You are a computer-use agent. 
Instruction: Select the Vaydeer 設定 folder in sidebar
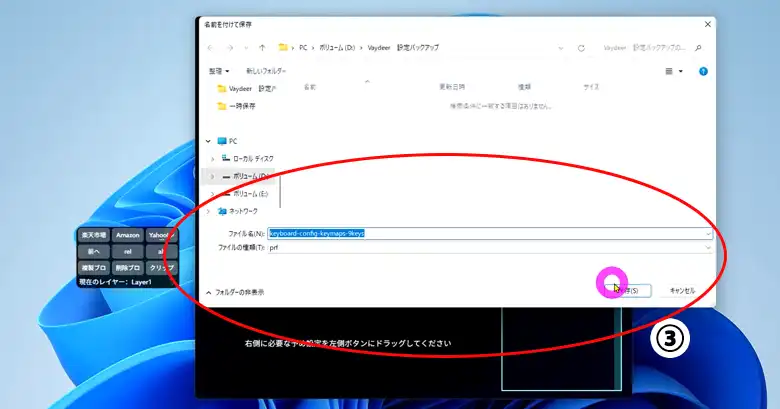[x=246, y=89]
